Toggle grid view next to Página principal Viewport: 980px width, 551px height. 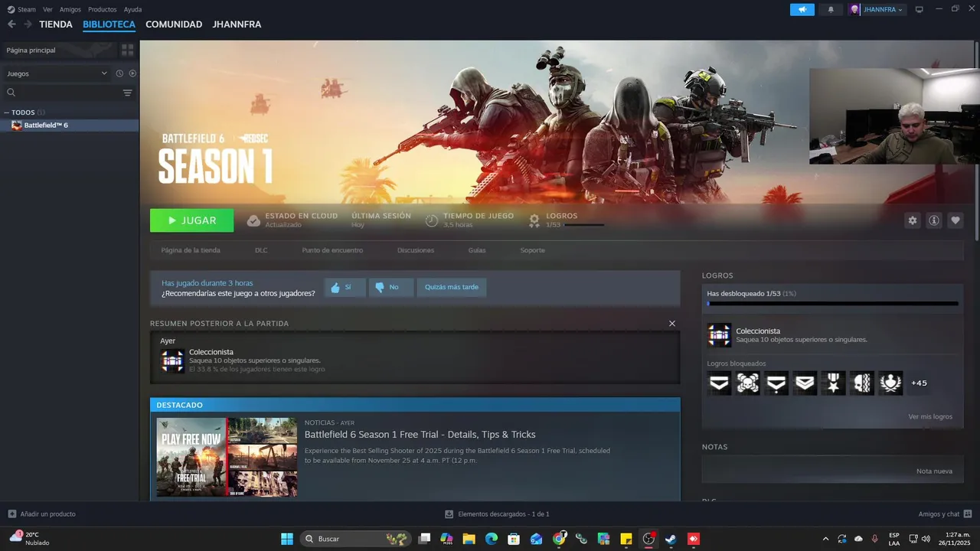coord(127,50)
